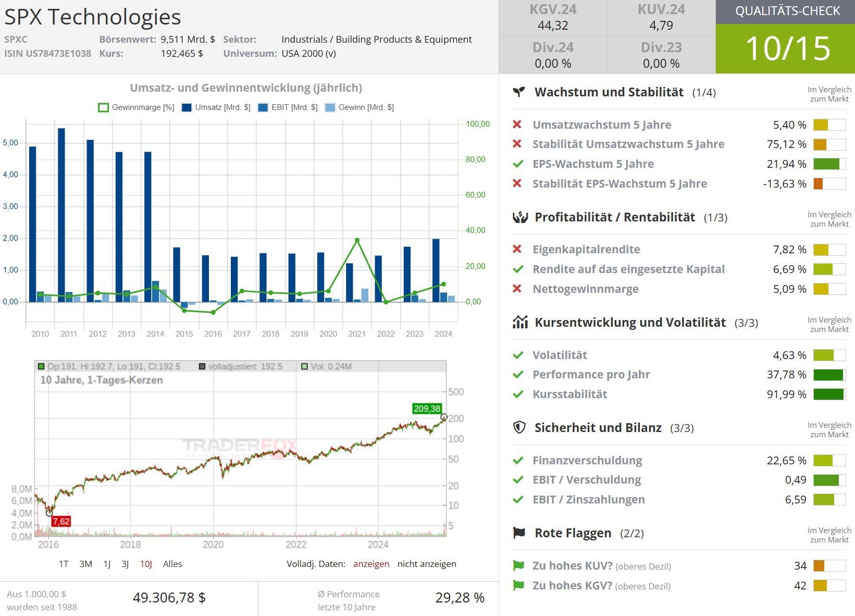The width and height of the screenshot is (855, 616).
Task: Open the Eigenkapitalrendite metric
Action: point(586,249)
